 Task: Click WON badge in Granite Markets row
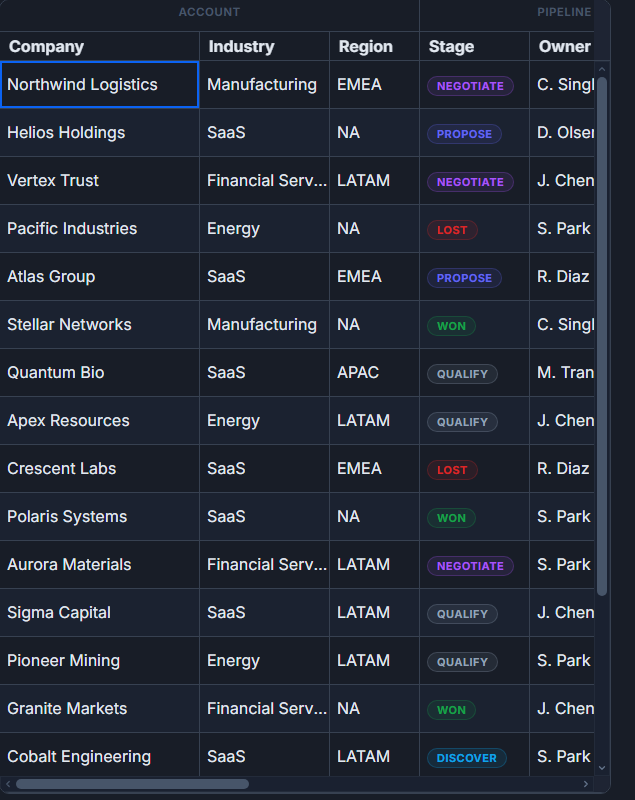click(451, 710)
